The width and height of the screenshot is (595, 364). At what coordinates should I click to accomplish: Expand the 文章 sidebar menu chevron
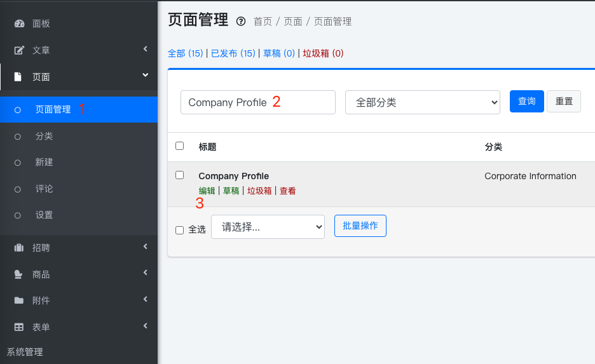145,49
